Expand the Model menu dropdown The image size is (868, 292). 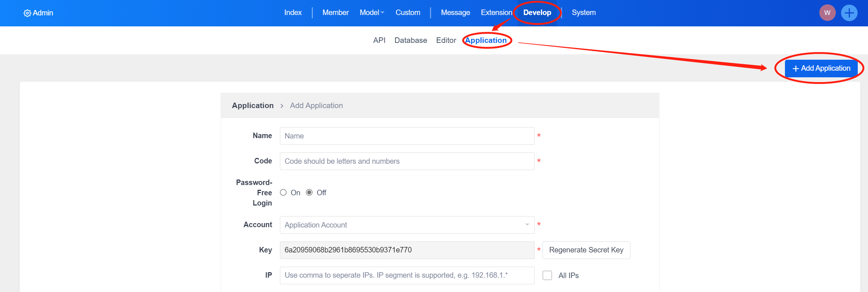click(372, 13)
